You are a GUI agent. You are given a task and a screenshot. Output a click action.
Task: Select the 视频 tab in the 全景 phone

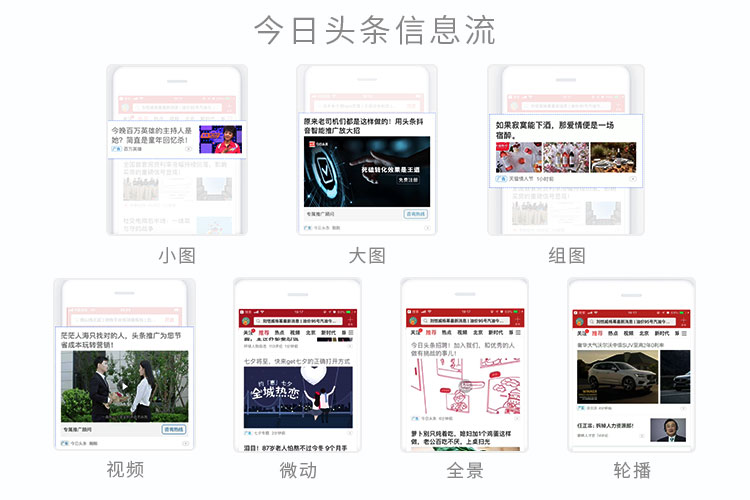(x=462, y=333)
